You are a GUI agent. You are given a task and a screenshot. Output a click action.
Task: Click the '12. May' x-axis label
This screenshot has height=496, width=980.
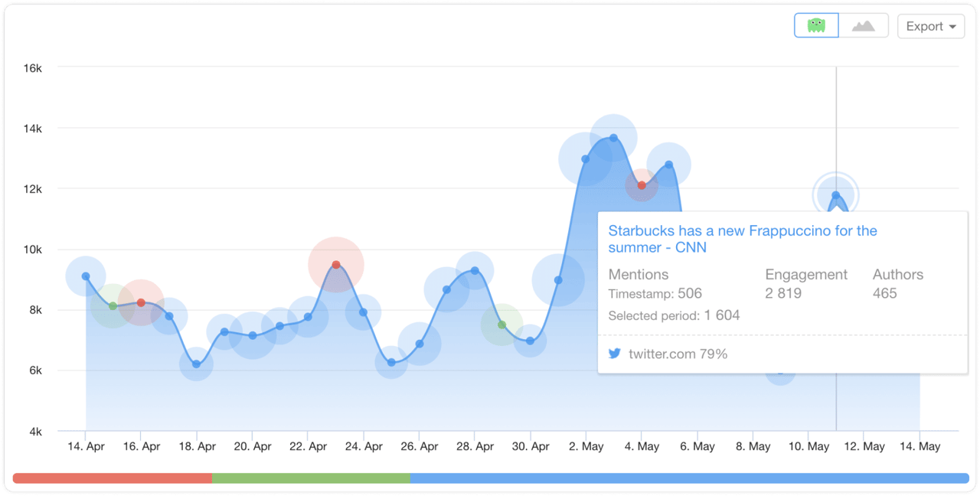click(x=864, y=446)
